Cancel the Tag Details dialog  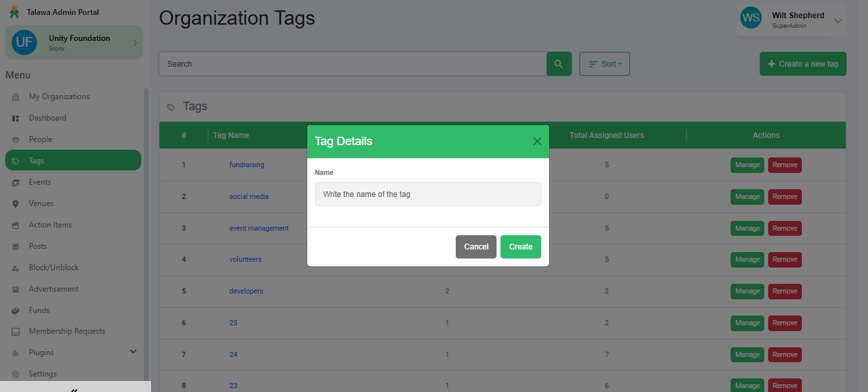(x=476, y=247)
